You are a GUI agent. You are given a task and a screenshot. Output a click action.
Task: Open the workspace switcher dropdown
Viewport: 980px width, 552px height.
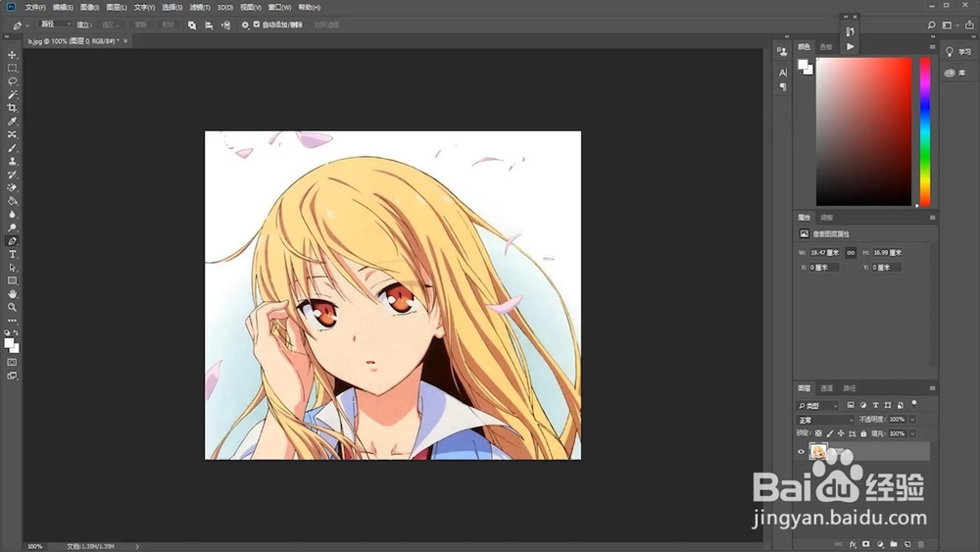point(950,25)
